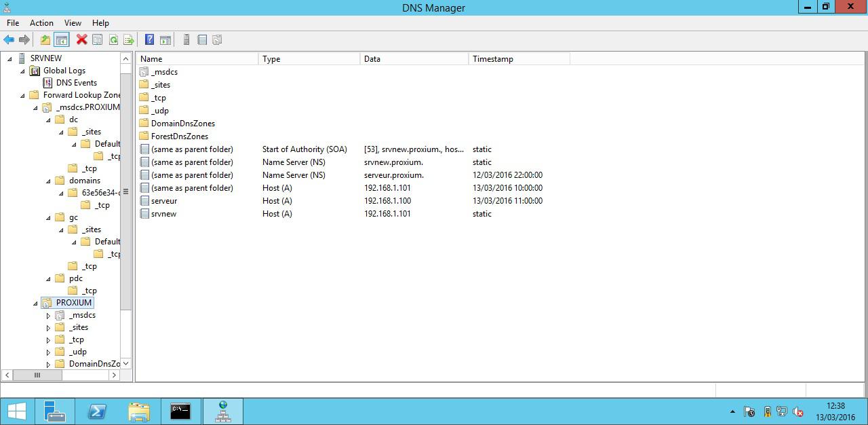The image size is (868, 425).
Task: Click the New Server toolbar icon
Action: (x=186, y=40)
